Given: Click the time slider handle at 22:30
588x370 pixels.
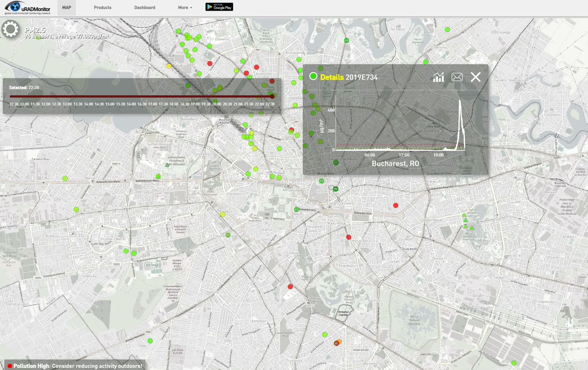Looking at the screenshot, I should [x=272, y=96].
